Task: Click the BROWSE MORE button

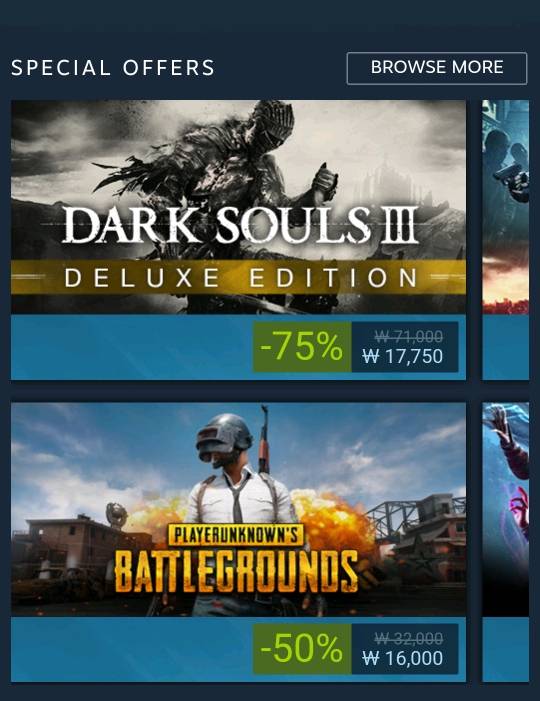Action: pyautogui.click(x=437, y=68)
